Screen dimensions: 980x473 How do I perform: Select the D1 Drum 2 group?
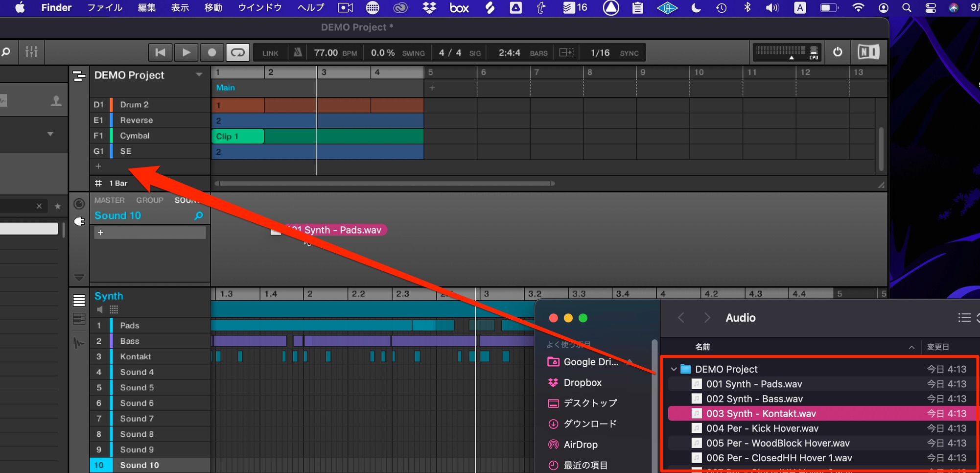[150, 104]
